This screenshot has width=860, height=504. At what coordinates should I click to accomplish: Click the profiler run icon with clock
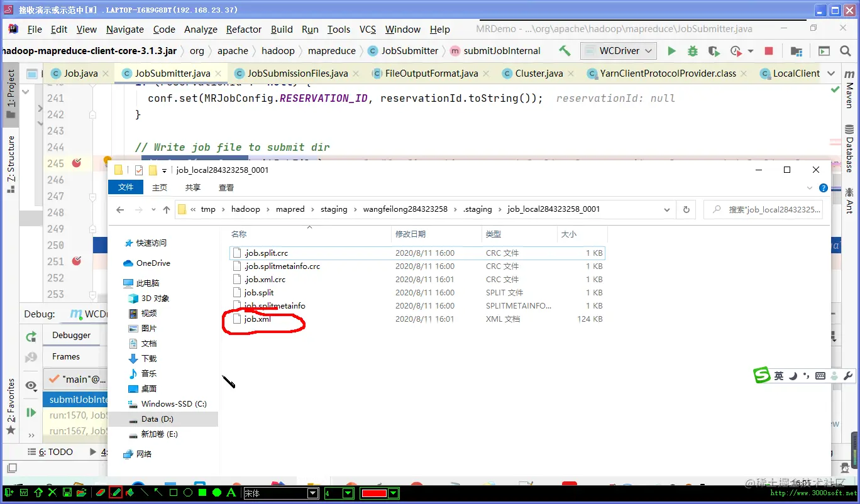pos(736,51)
